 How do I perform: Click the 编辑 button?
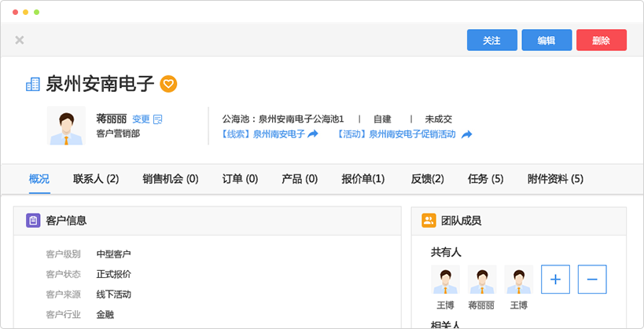tap(546, 40)
